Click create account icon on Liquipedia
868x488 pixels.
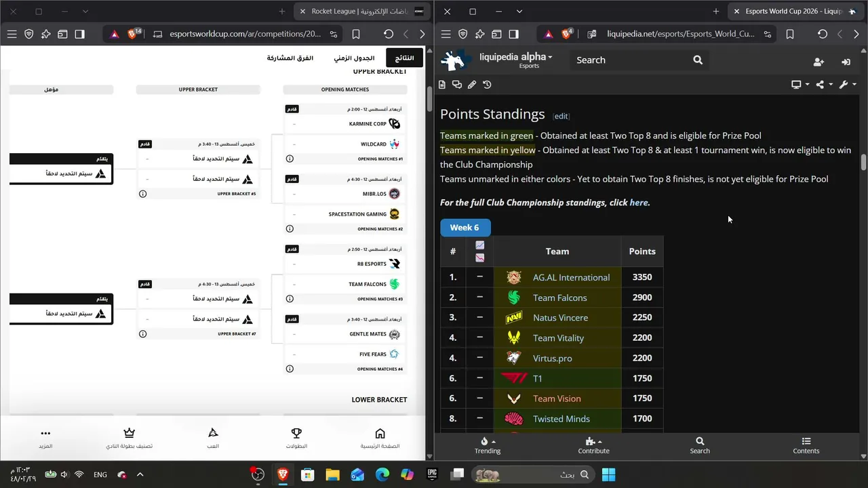[x=818, y=62]
